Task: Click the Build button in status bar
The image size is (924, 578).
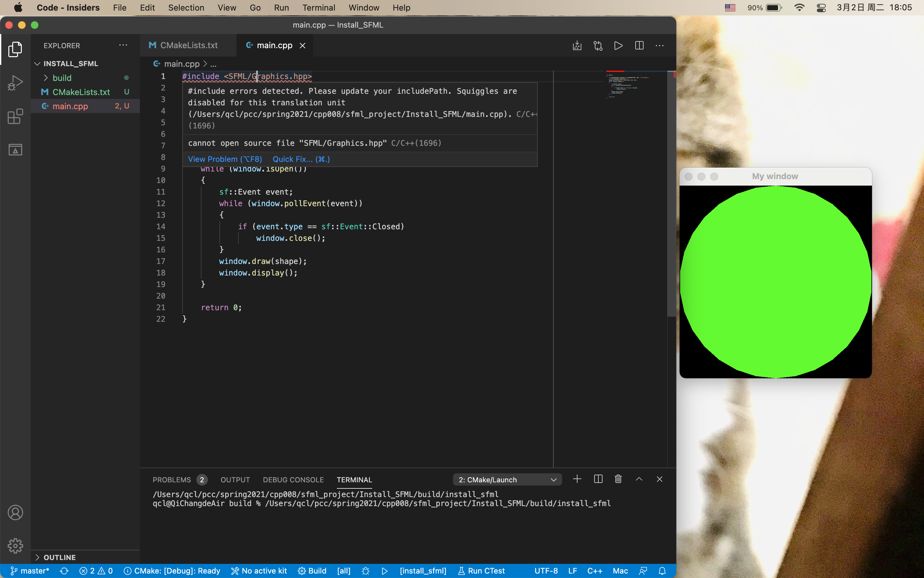Action: coord(312,571)
